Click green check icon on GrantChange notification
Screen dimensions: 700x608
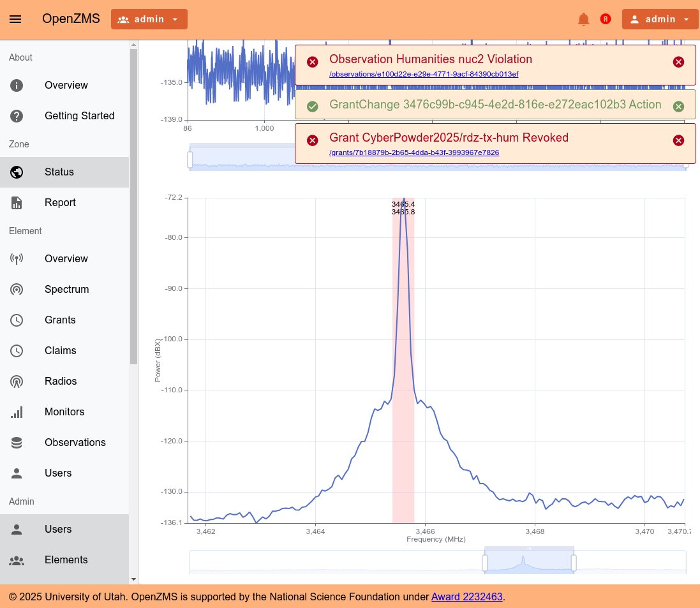click(313, 107)
